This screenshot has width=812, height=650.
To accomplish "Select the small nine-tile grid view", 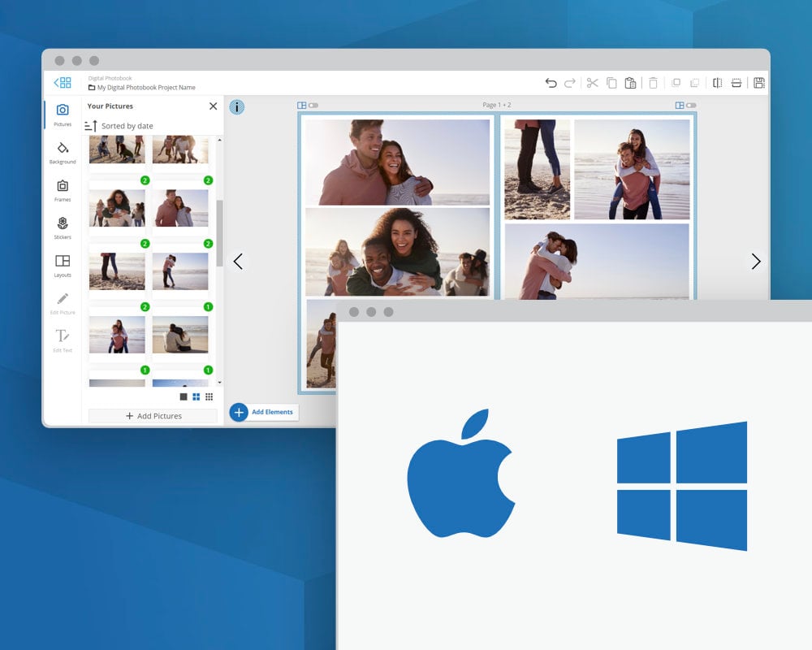I will [x=209, y=396].
